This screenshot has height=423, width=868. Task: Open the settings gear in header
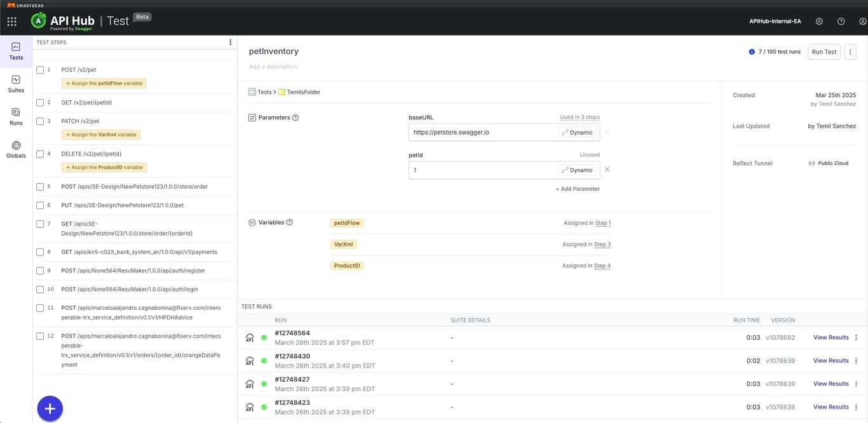pos(819,22)
